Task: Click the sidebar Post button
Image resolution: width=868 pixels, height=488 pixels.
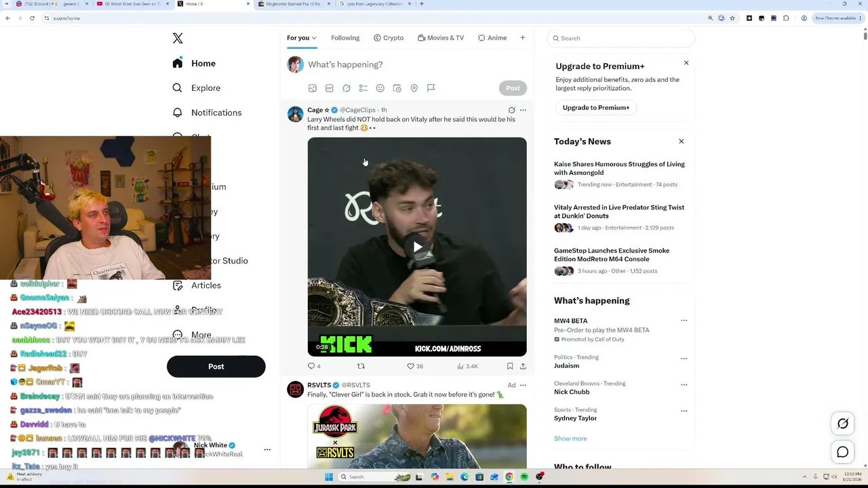Action: (216, 367)
